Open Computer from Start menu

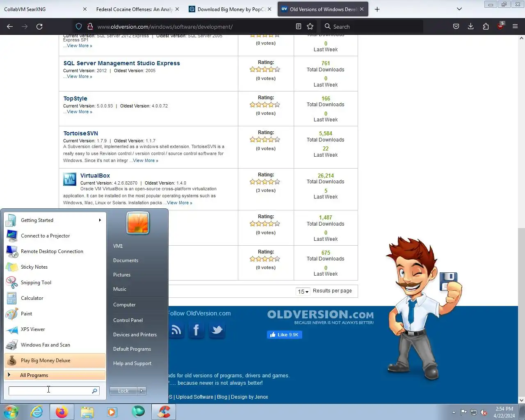[124, 305]
